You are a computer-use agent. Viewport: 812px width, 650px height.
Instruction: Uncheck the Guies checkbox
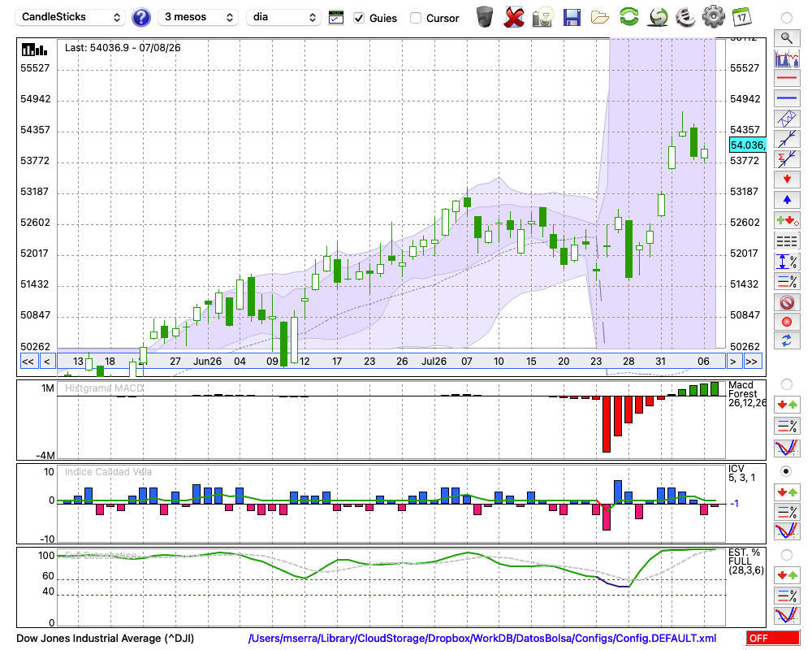tap(359, 18)
